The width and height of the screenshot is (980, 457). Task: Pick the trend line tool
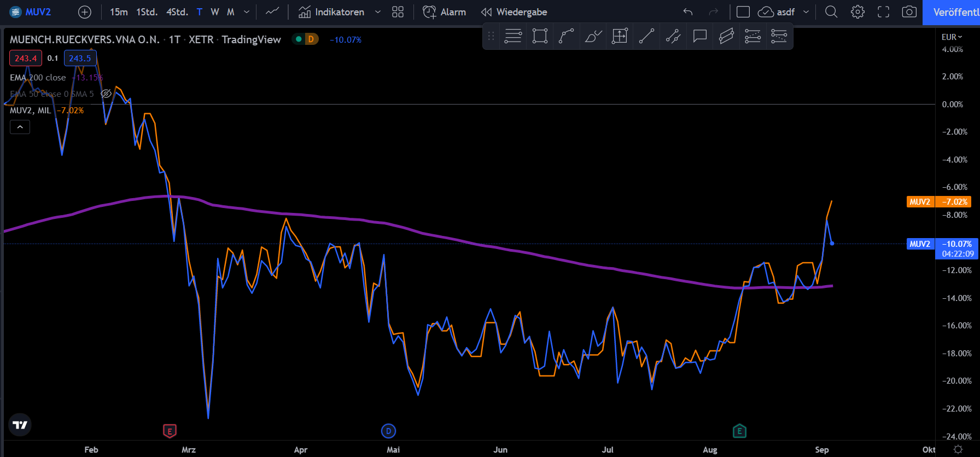[x=646, y=37]
